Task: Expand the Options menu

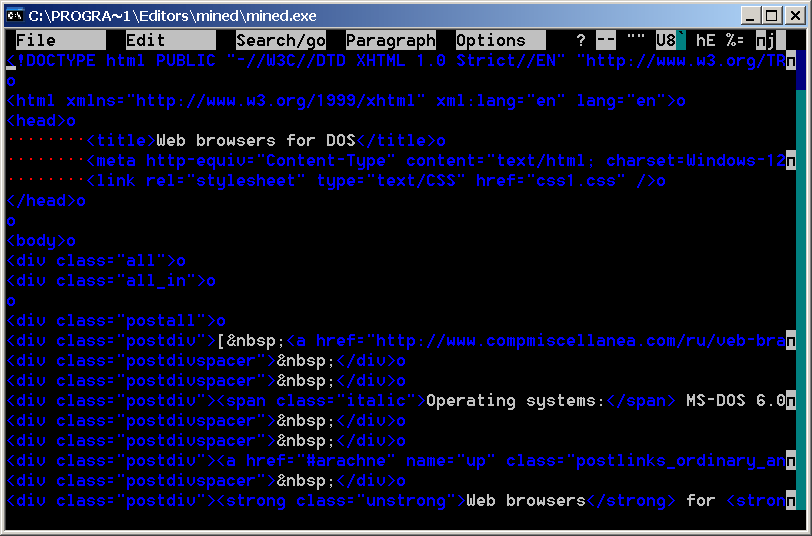Action: pos(491,41)
